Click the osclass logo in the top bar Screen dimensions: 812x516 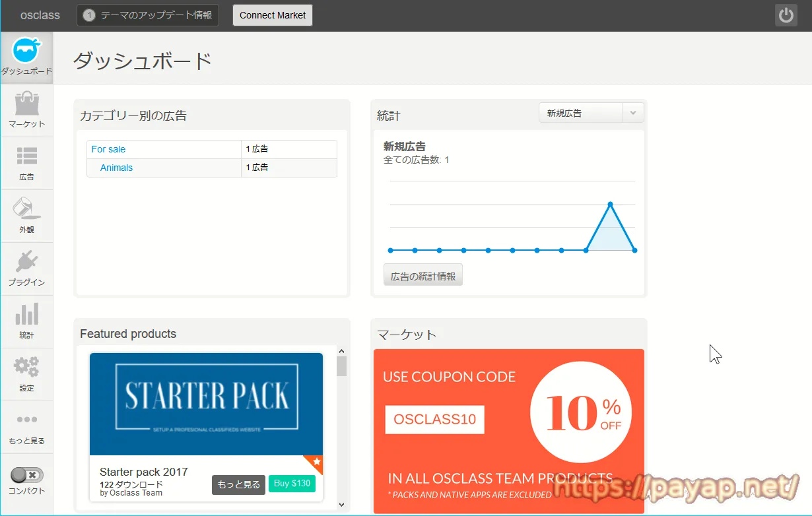pos(40,15)
